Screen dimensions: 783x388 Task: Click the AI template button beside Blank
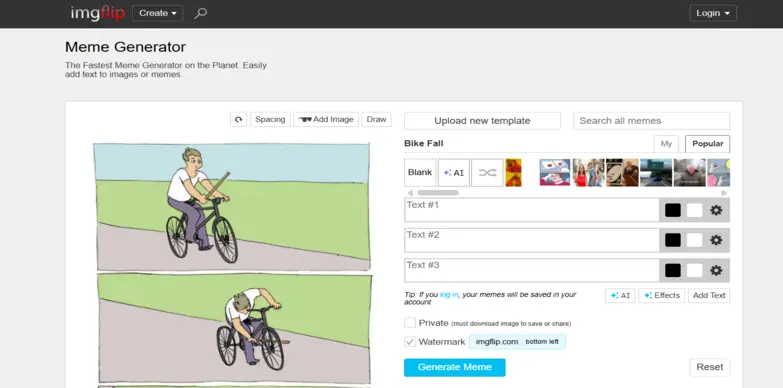454,173
